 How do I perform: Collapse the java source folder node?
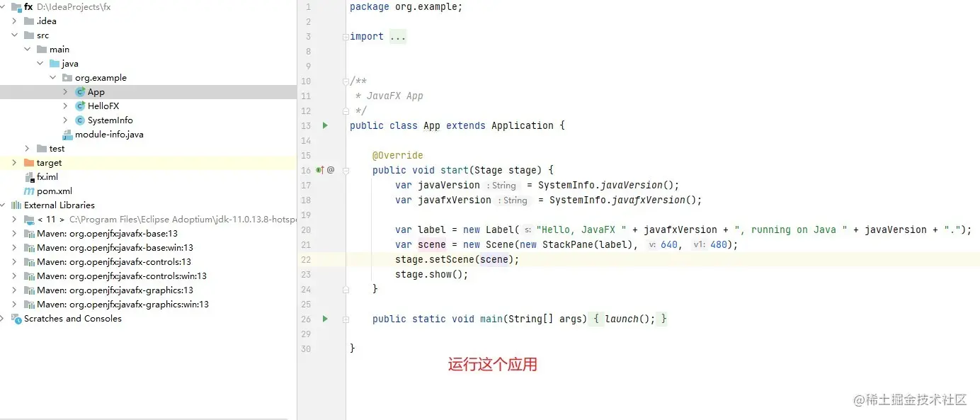point(40,64)
